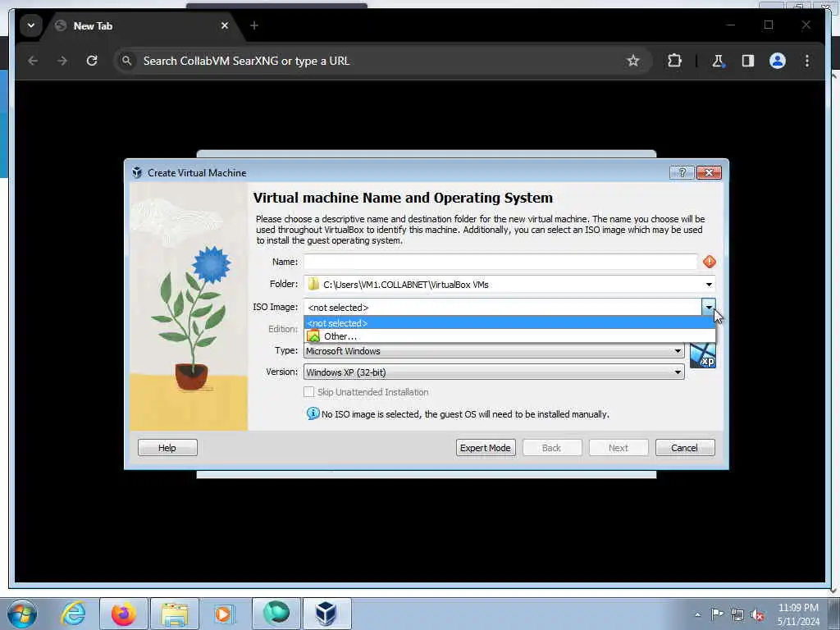The width and height of the screenshot is (840, 630).
Task: Close the Create Virtual Machine dialog
Action: [709, 172]
